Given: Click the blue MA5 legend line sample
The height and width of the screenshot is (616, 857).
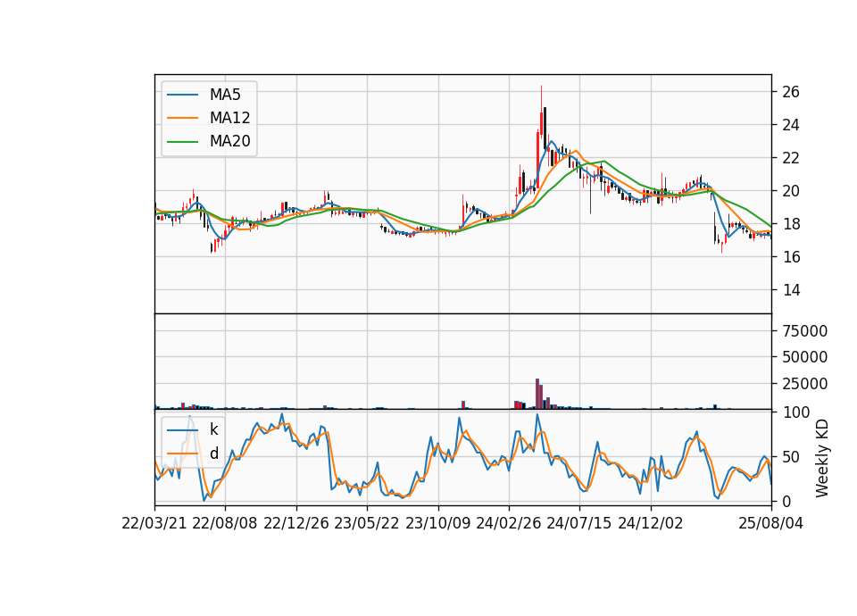Looking at the screenshot, I should (x=182, y=96).
